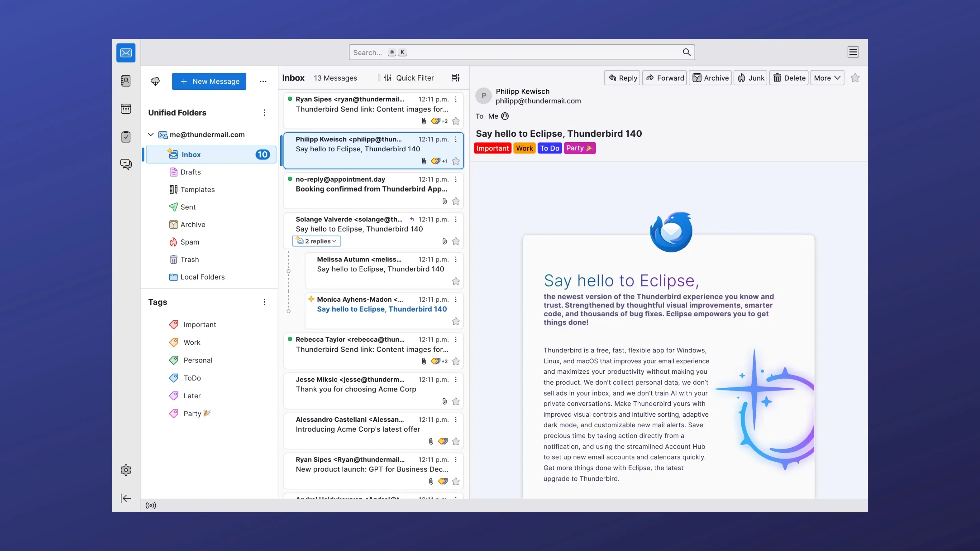Open menu for Ryan Sipes first message
The height and width of the screenshot is (551, 980).
(456, 99)
